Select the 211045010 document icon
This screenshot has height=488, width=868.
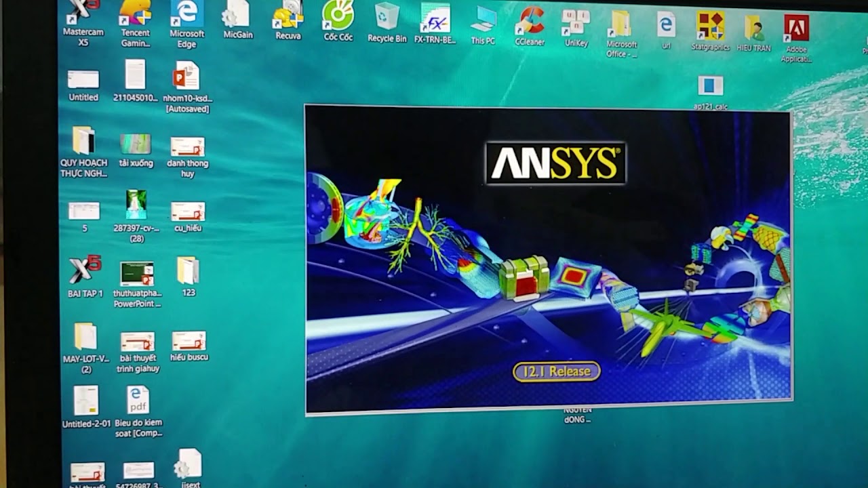(x=135, y=81)
